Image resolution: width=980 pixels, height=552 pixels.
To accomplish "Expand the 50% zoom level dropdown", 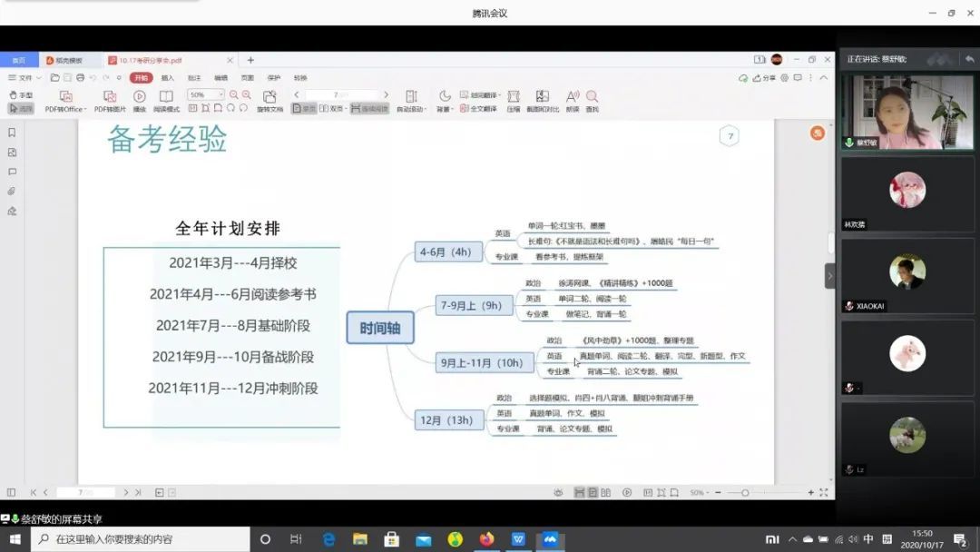I will click(220, 94).
